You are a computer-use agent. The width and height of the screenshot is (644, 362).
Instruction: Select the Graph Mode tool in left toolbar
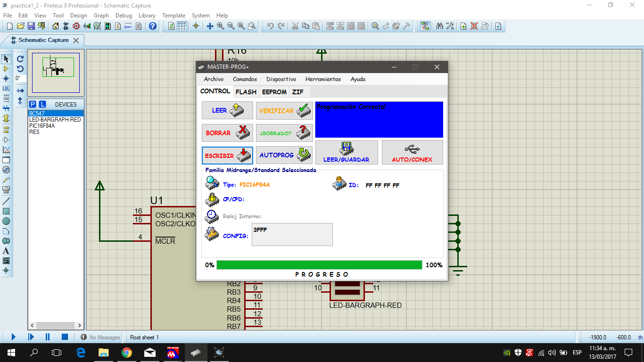[x=6, y=150]
